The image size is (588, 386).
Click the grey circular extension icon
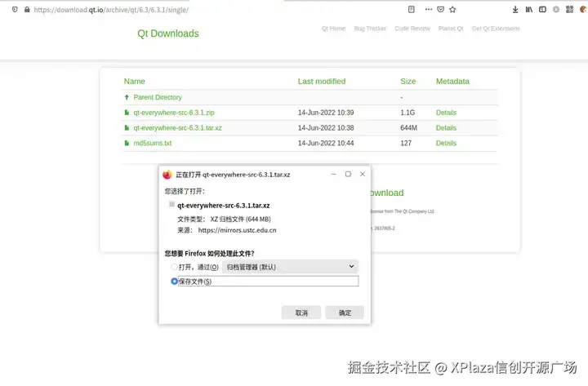point(556,9)
